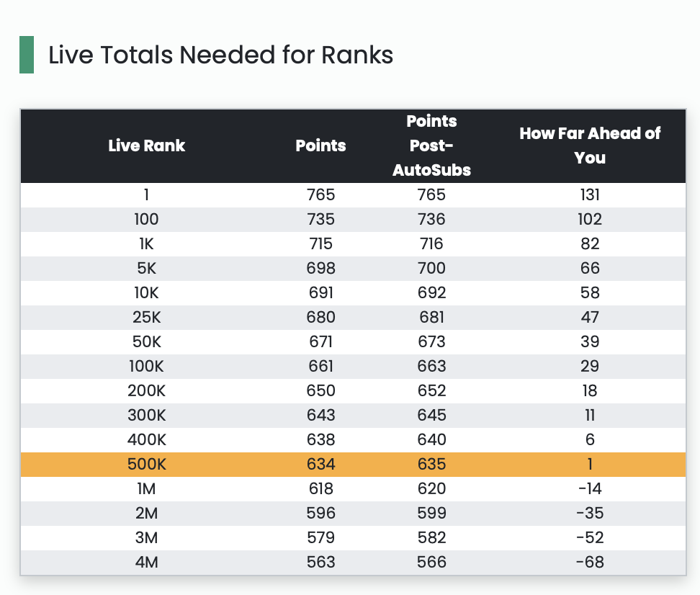Click the How Far Ahead of You header

click(590, 146)
